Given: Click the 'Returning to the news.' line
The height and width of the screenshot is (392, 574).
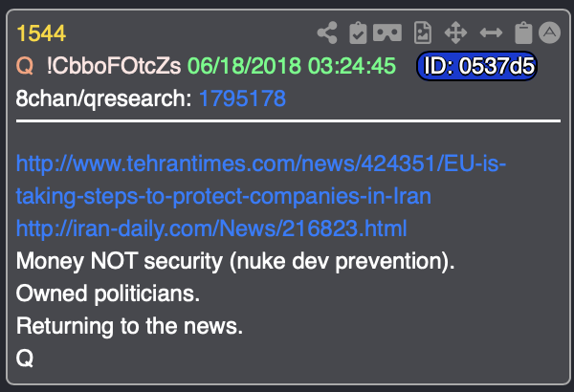Looking at the screenshot, I should [129, 326].
